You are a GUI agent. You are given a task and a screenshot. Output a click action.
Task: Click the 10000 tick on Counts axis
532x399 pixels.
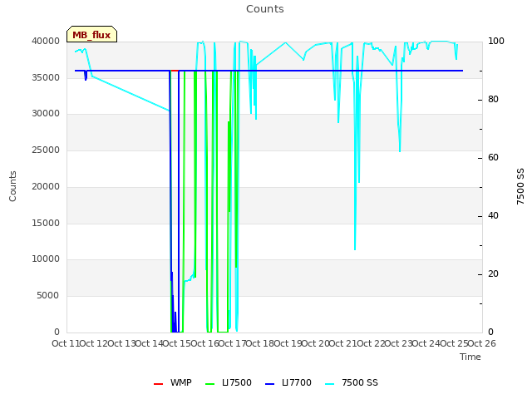pos(46,259)
